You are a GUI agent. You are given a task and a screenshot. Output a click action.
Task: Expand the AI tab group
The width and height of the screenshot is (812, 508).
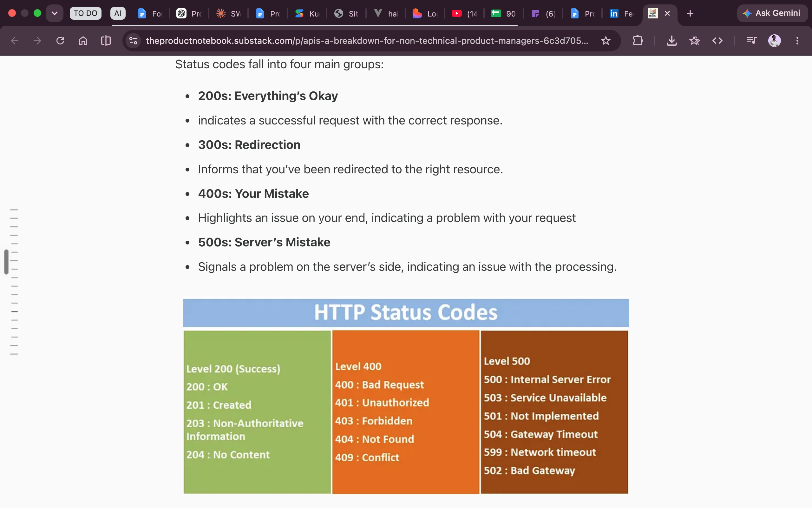click(118, 13)
